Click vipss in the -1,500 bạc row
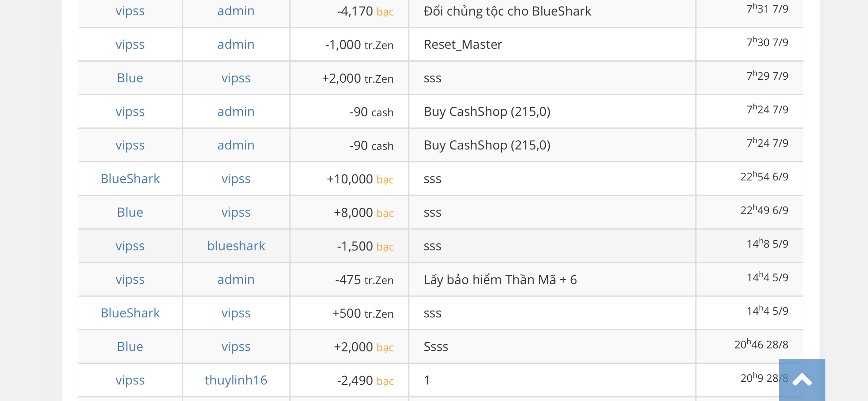868x401 pixels. pos(130,246)
